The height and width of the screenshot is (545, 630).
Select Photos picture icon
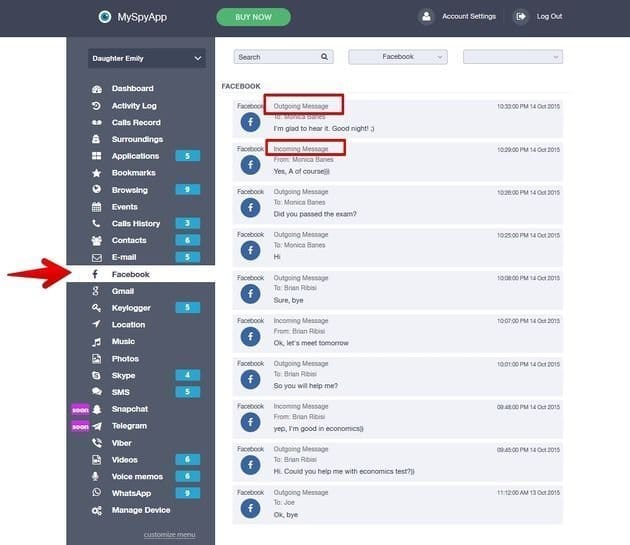coord(96,359)
